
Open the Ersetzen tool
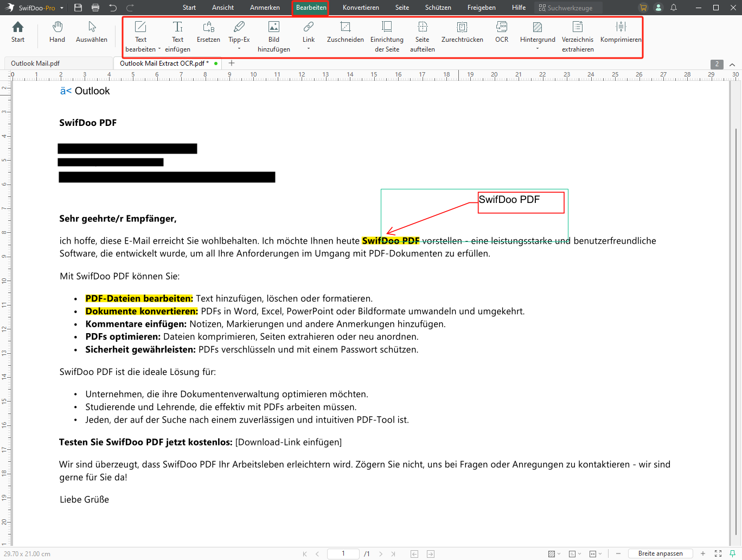(x=208, y=32)
